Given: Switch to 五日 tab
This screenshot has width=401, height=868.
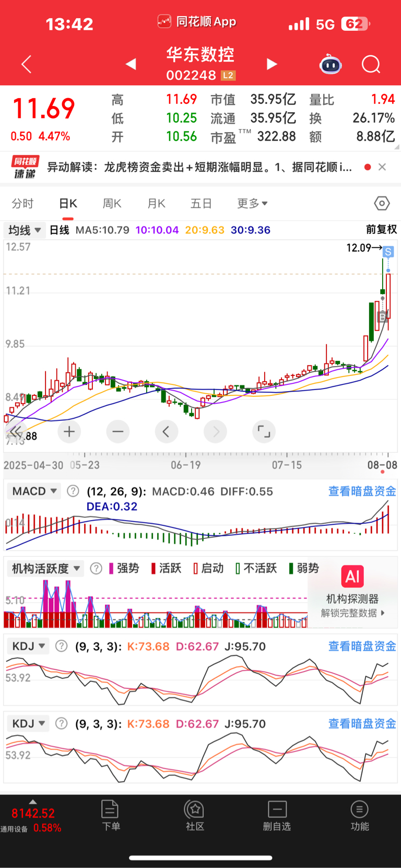Looking at the screenshot, I should tap(201, 203).
